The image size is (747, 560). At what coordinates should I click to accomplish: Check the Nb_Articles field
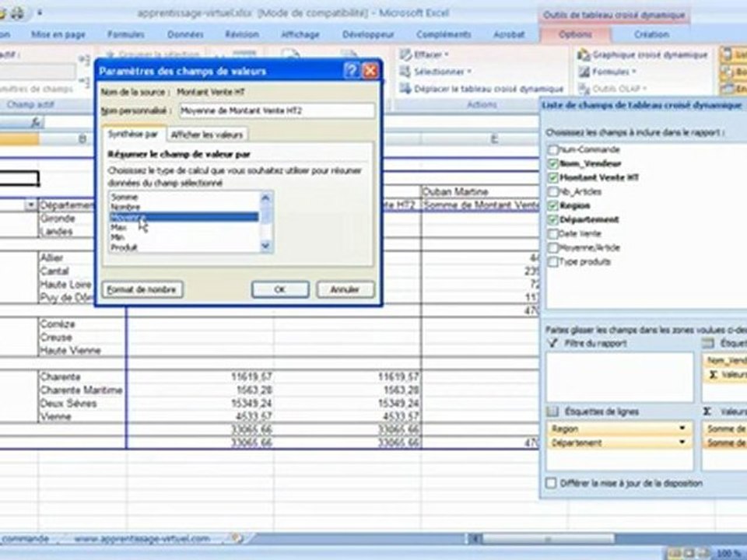coord(552,191)
